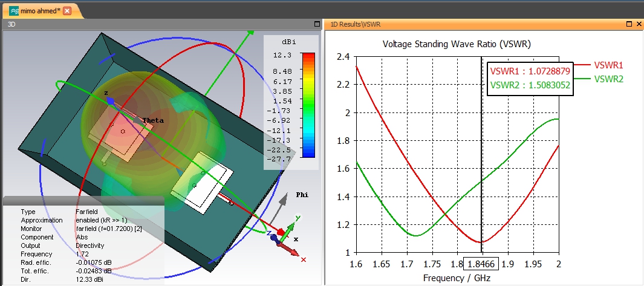644x286 pixels.
Task: Click the plot title Voltage Standing Wave Ratio
Action: pos(457,44)
